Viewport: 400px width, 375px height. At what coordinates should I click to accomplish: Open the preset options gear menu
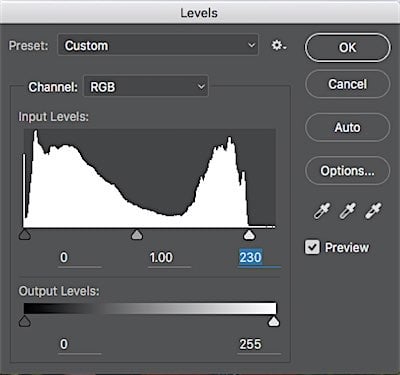pyautogui.click(x=279, y=45)
